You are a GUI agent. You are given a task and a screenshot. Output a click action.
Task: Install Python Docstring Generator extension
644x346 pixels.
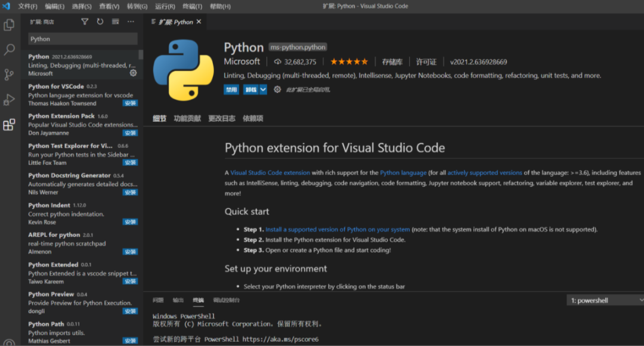coord(130,192)
